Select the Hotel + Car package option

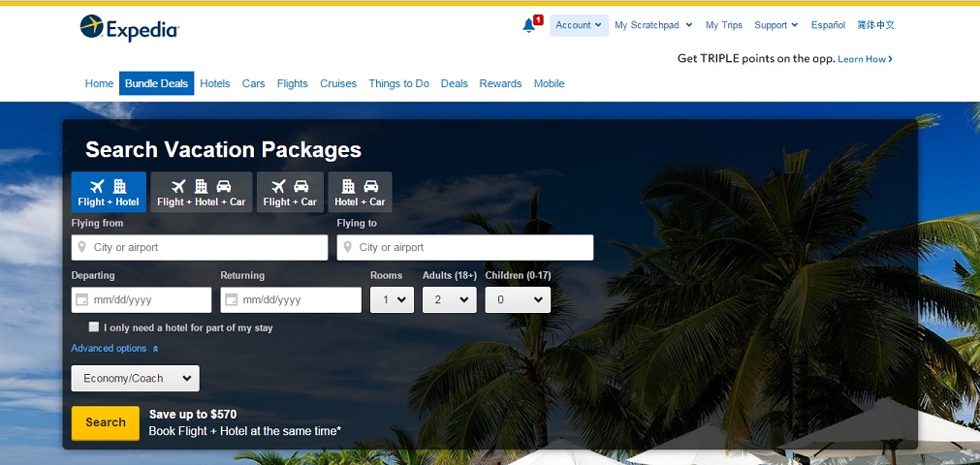tap(360, 192)
